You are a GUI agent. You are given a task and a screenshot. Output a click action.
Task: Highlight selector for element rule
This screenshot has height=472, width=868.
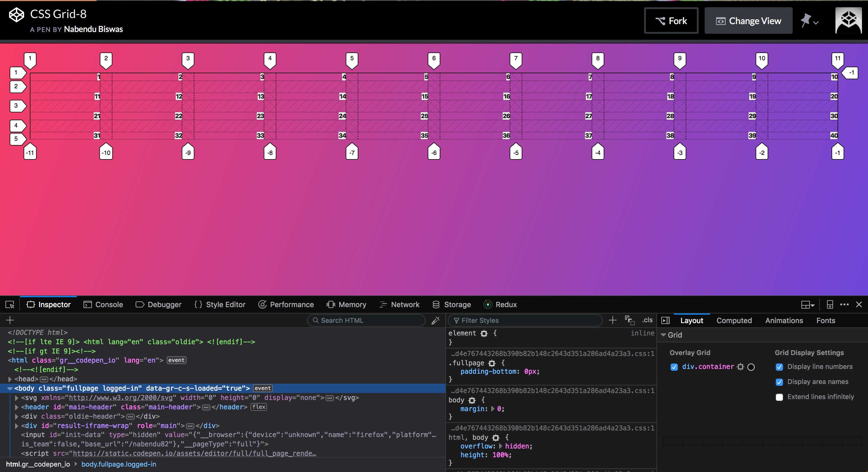click(484, 334)
